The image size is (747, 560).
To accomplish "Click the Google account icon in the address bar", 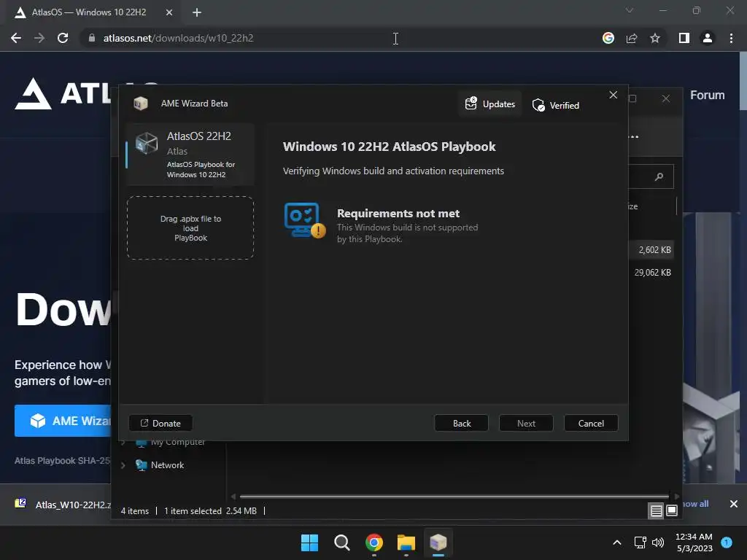I will [x=608, y=38].
